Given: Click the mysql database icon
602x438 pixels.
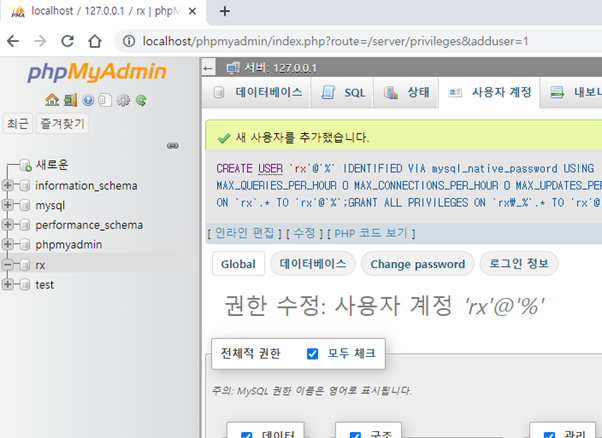Looking at the screenshot, I should coord(25,205).
